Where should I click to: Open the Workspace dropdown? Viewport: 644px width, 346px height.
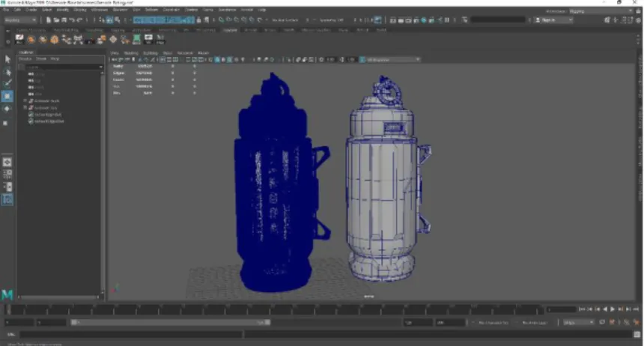601,11
